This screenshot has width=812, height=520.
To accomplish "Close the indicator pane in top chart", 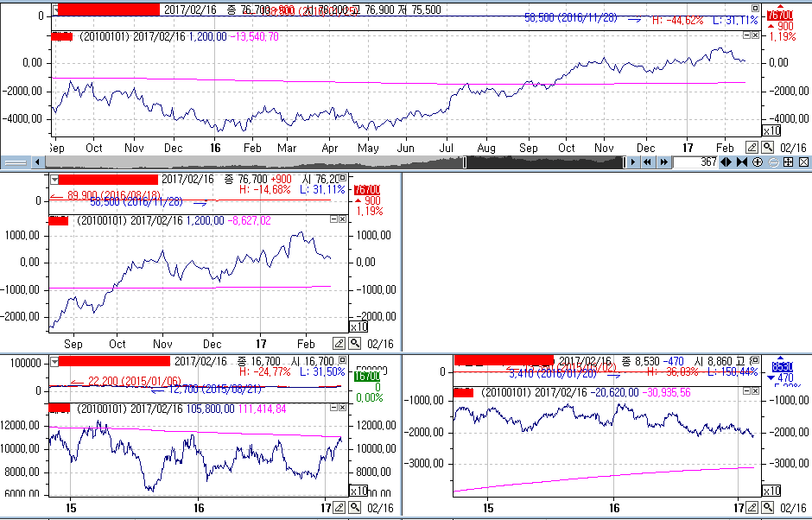I will pos(756,36).
